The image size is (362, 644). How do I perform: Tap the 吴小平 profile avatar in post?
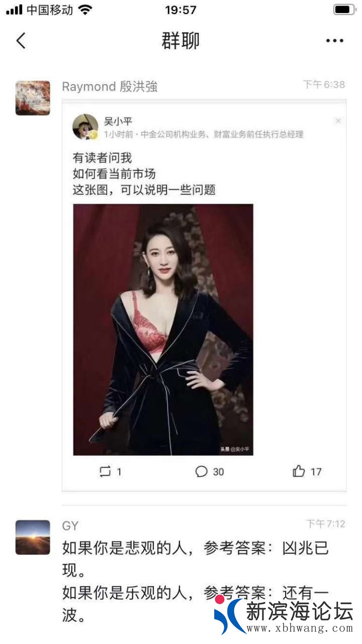pyautogui.click(x=85, y=126)
